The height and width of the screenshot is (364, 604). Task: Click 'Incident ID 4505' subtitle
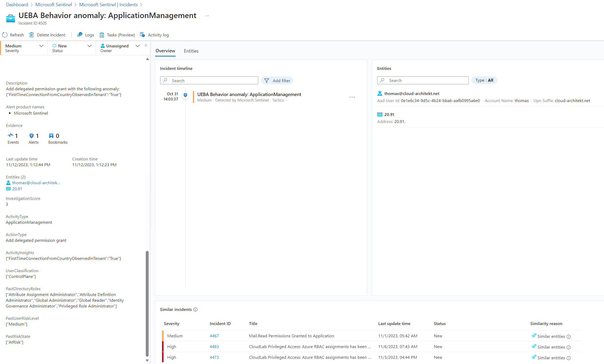click(x=32, y=23)
